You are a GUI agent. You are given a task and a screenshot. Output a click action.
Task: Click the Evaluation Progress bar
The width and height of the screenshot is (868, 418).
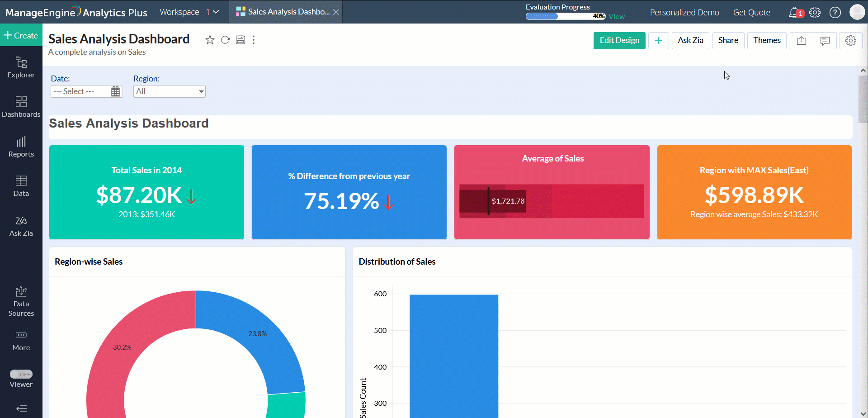(x=565, y=16)
